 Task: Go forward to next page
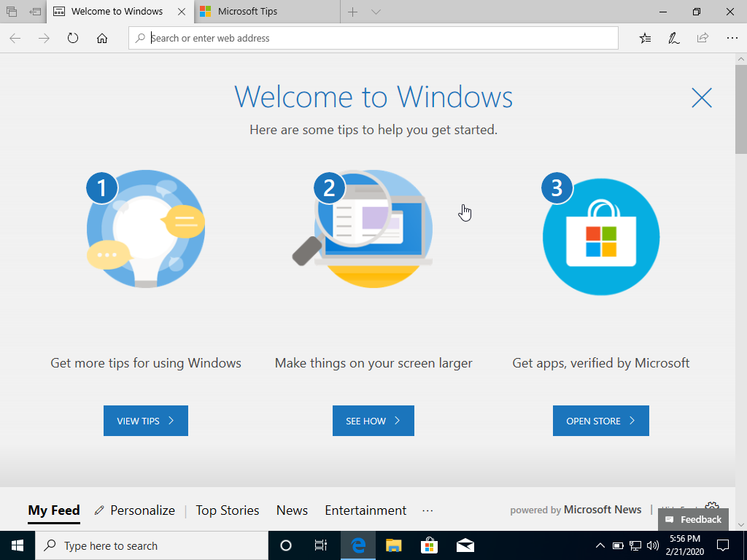(44, 38)
